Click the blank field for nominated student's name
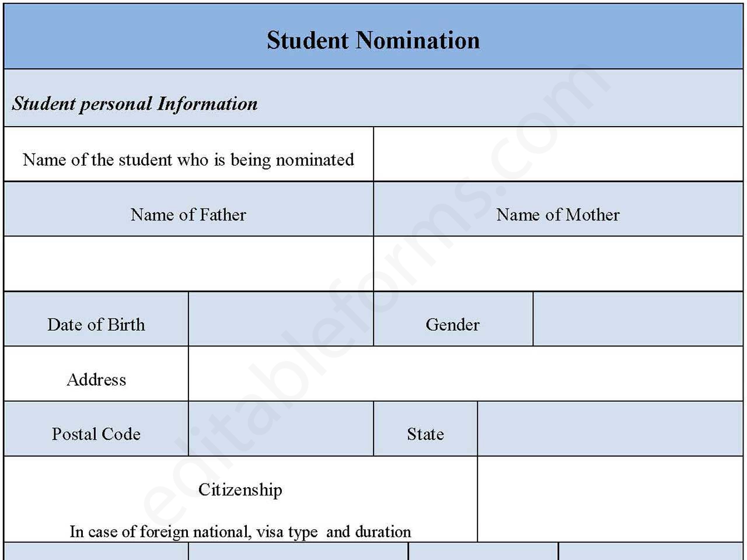The width and height of the screenshot is (747, 560). pyautogui.click(x=558, y=155)
